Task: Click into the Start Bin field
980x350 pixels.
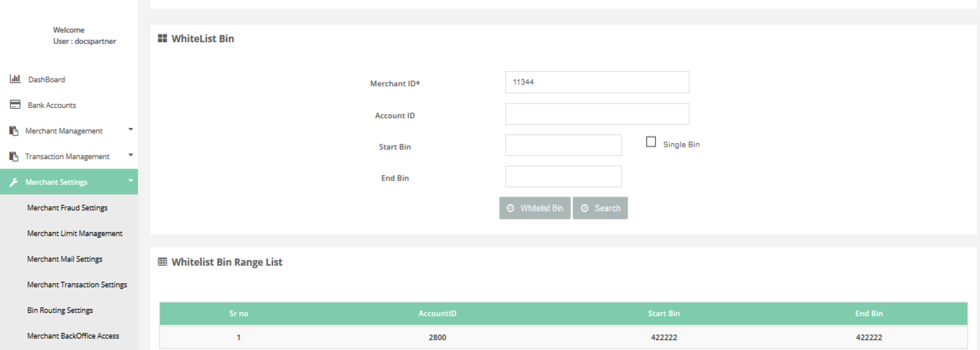Action: pyautogui.click(x=563, y=146)
